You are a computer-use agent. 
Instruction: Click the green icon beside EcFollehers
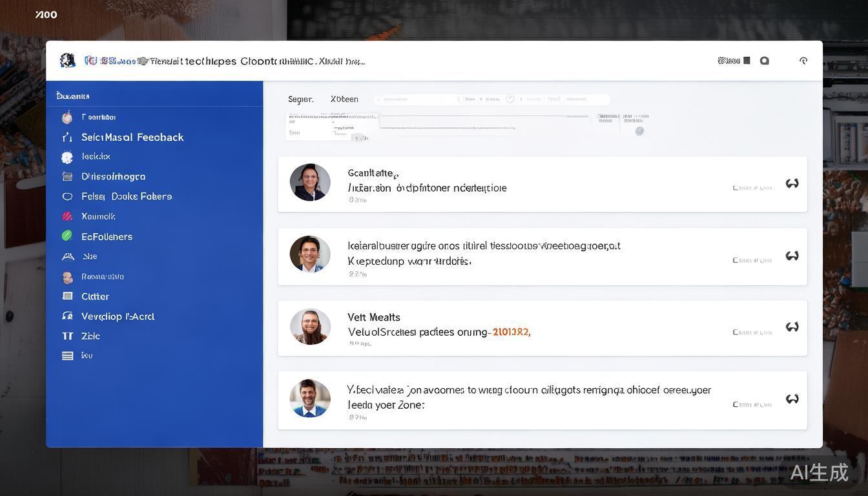click(67, 236)
